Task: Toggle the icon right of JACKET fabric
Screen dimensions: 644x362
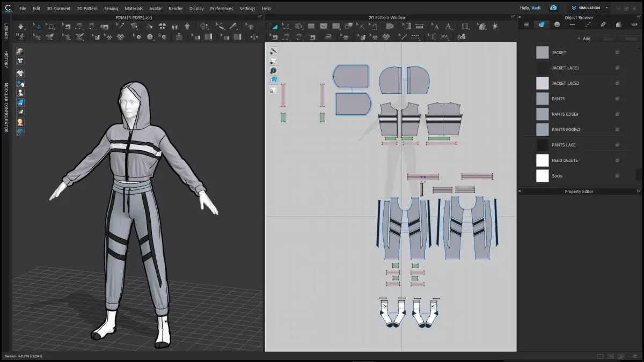Action: coord(617,53)
